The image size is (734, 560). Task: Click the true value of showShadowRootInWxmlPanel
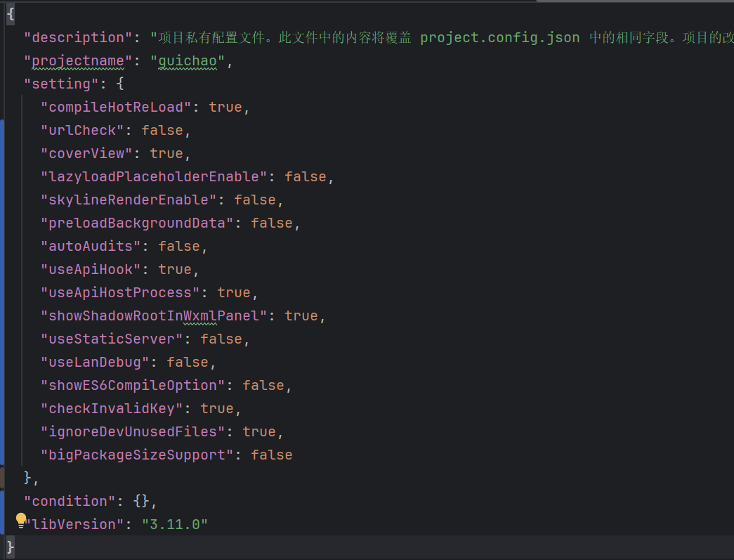(x=301, y=316)
